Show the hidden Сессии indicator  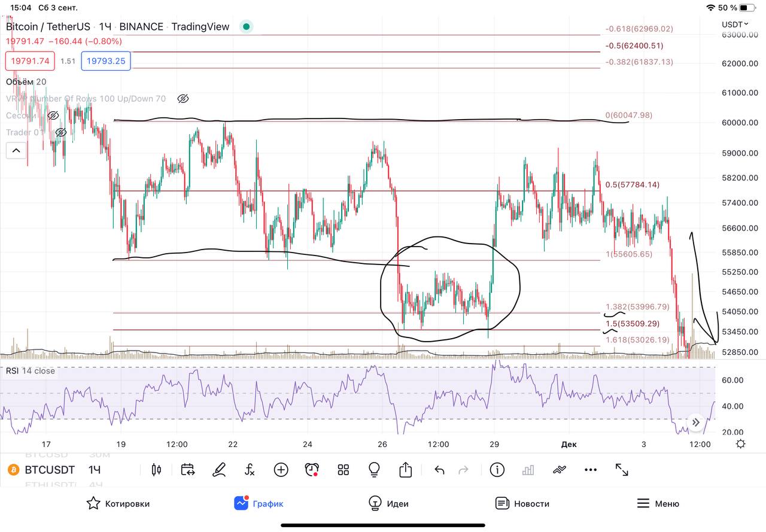(x=53, y=115)
